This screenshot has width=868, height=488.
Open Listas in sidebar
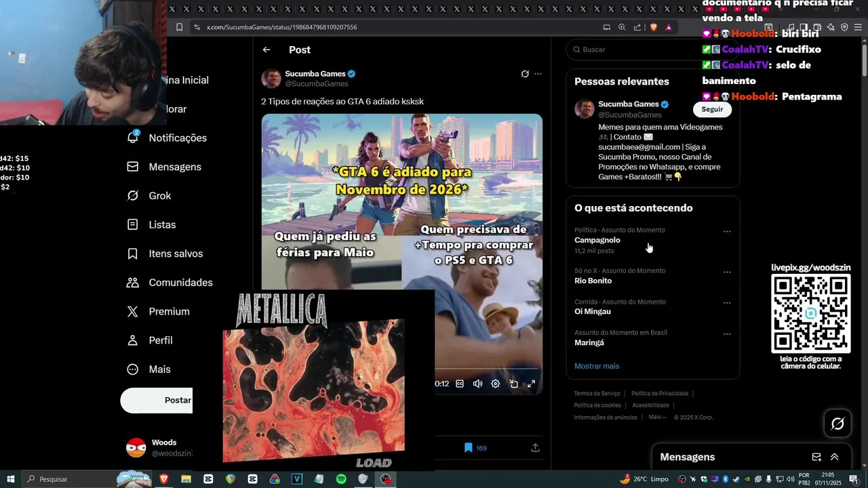[x=151, y=224]
